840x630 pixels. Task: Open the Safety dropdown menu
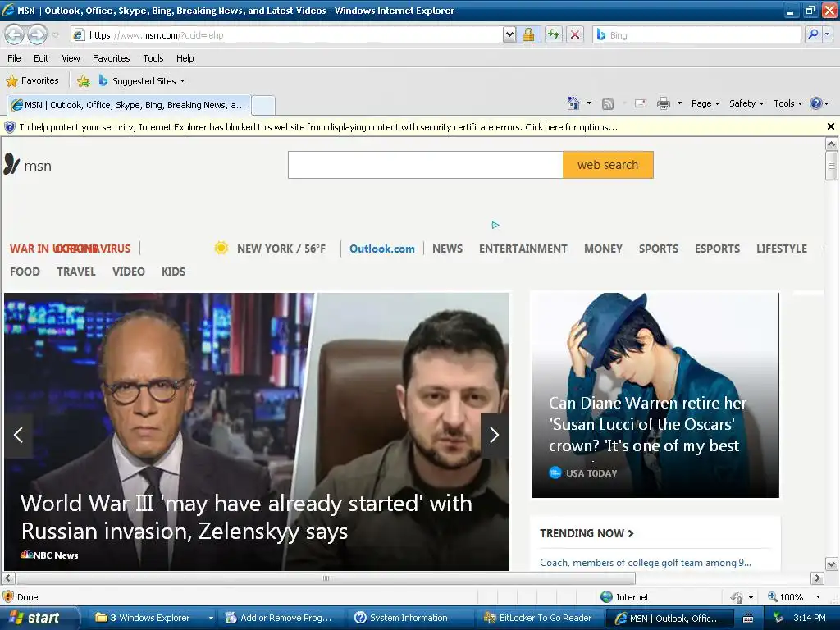(x=746, y=103)
